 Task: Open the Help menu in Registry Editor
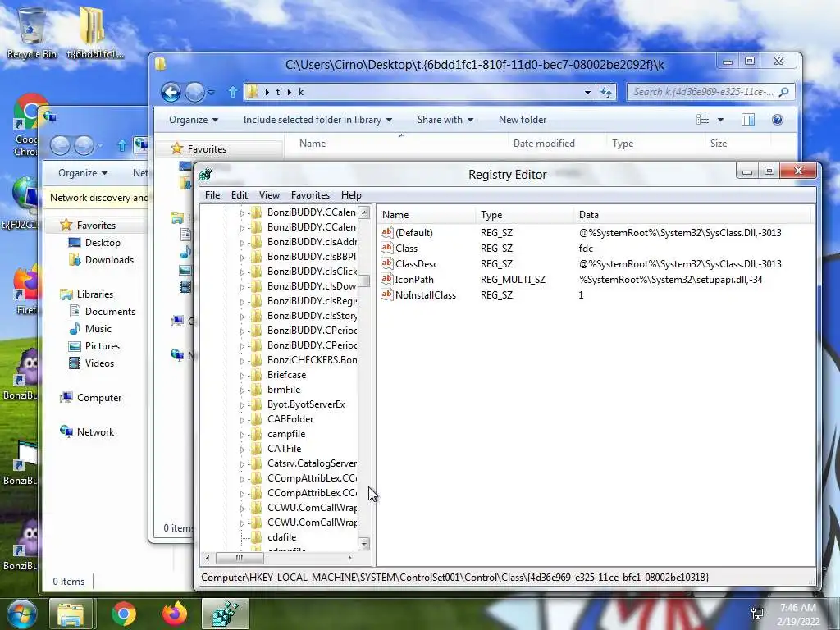351,195
